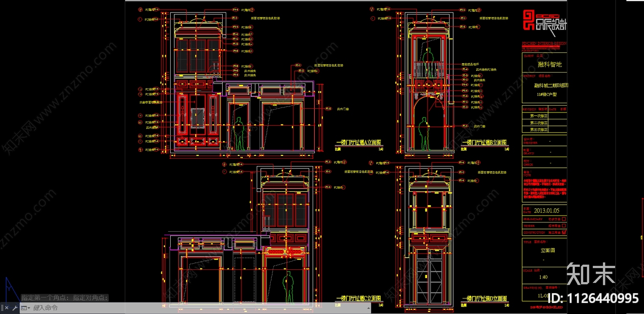Select title 一楼门厅过道C立面图
This screenshot has height=314, width=644.
(x=358, y=299)
